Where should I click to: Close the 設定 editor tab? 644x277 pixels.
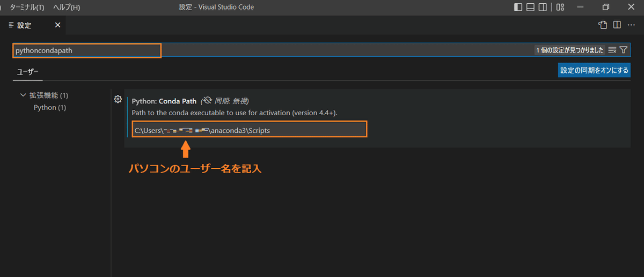coord(57,25)
